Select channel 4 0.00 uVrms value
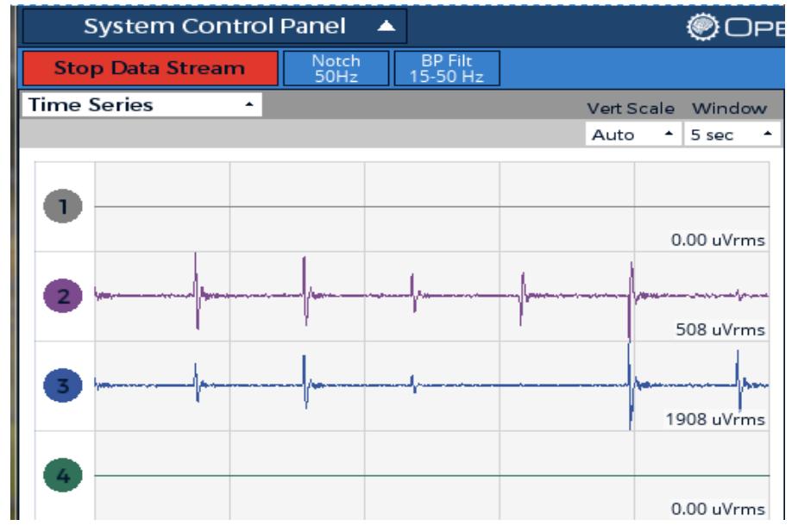Image resolution: width=798 pixels, height=532 pixels. coord(718,509)
